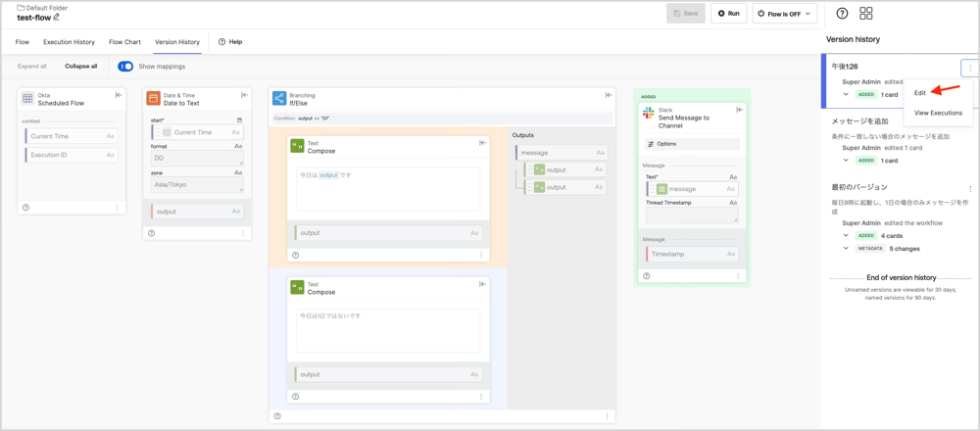Screen dimensions: 980x431
Task: Collapse the Branching If/Else card
Action: pyautogui.click(x=609, y=95)
